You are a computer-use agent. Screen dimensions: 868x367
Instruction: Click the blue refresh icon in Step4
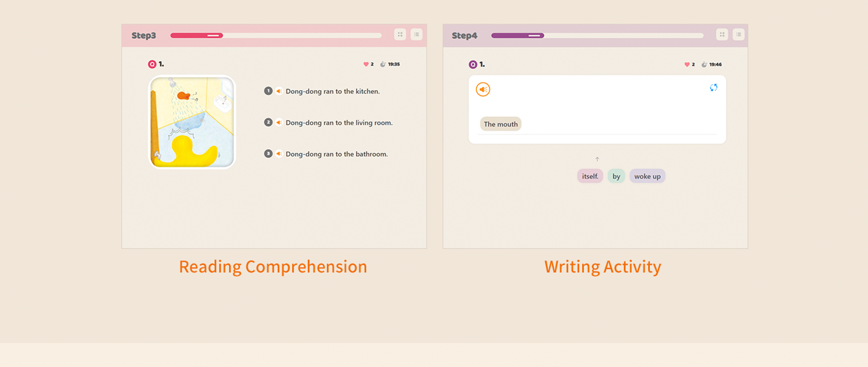(x=713, y=87)
